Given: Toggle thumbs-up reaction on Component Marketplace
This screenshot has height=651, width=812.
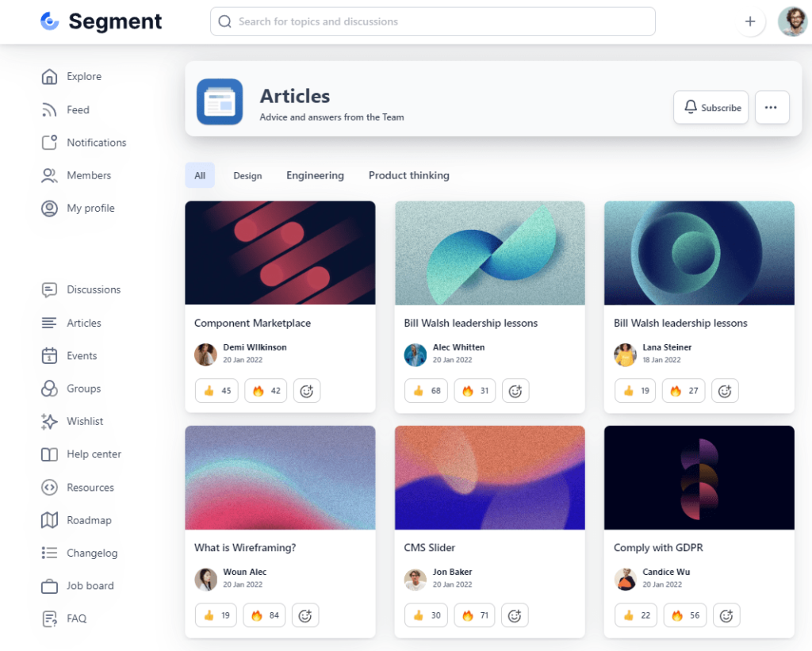Looking at the screenshot, I should pos(216,391).
